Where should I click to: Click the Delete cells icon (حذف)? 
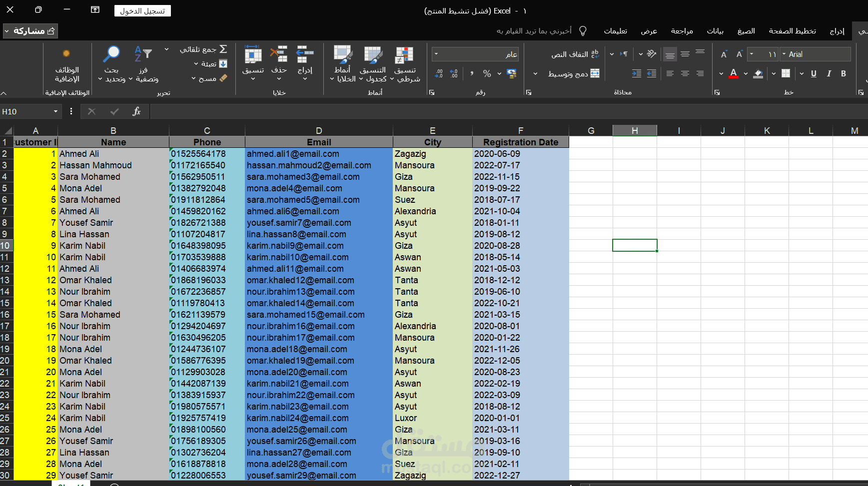tap(279, 54)
